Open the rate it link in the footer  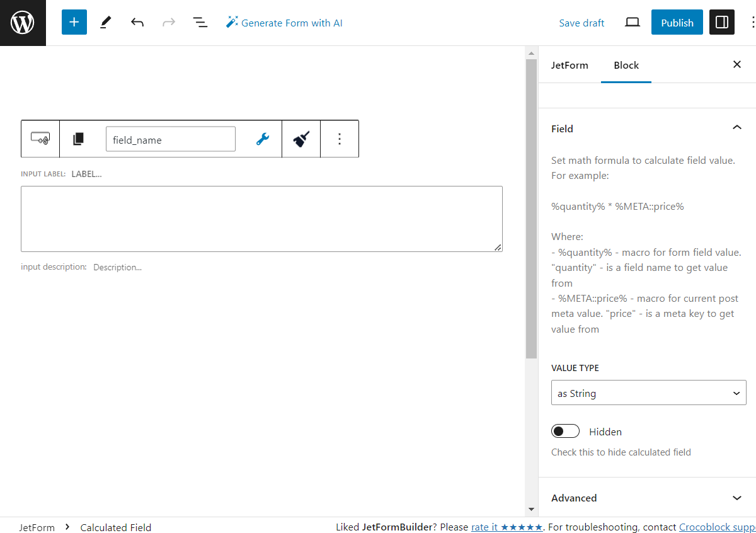tap(484, 527)
